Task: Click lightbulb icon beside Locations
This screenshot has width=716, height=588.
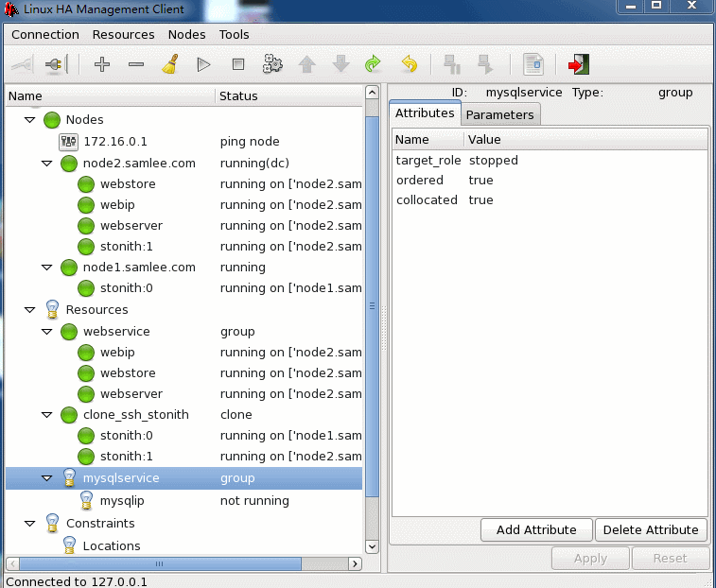Action: pos(69,545)
